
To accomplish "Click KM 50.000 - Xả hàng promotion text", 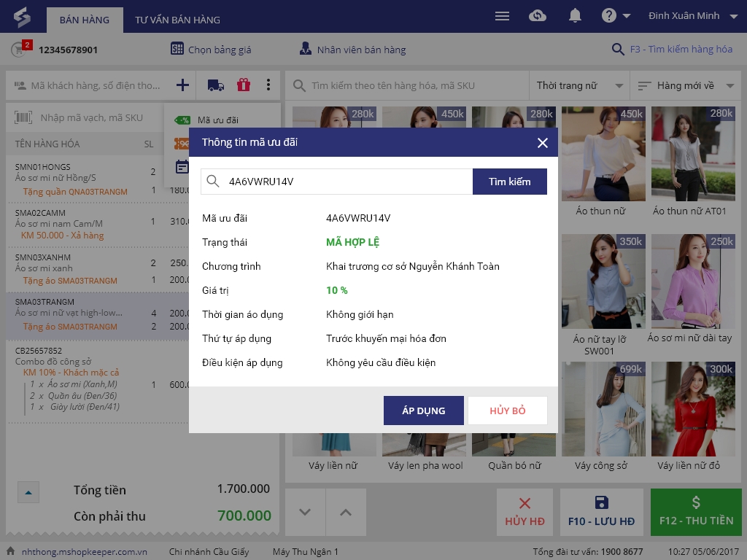I will click(x=62, y=236).
